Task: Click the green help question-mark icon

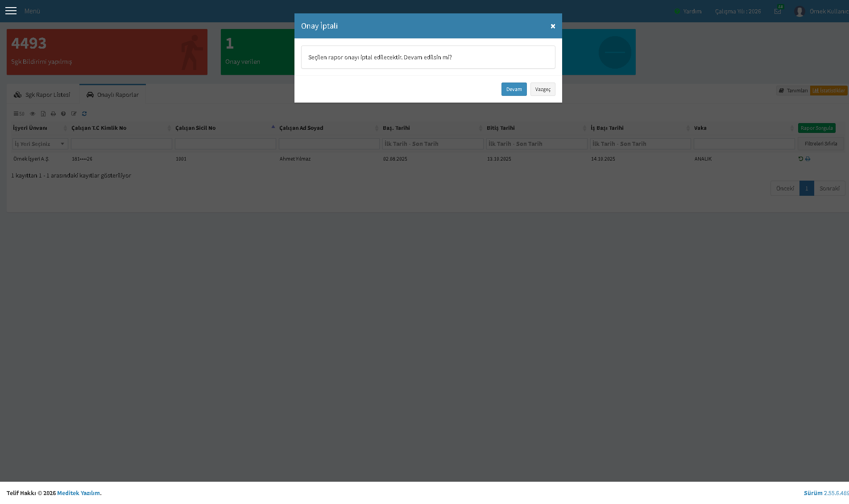Action: click(677, 11)
